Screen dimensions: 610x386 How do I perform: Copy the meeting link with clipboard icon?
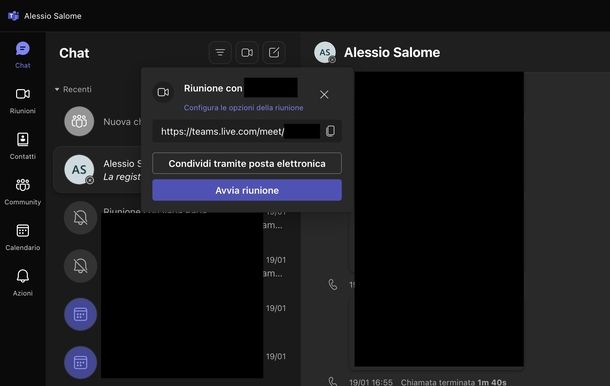click(x=330, y=131)
